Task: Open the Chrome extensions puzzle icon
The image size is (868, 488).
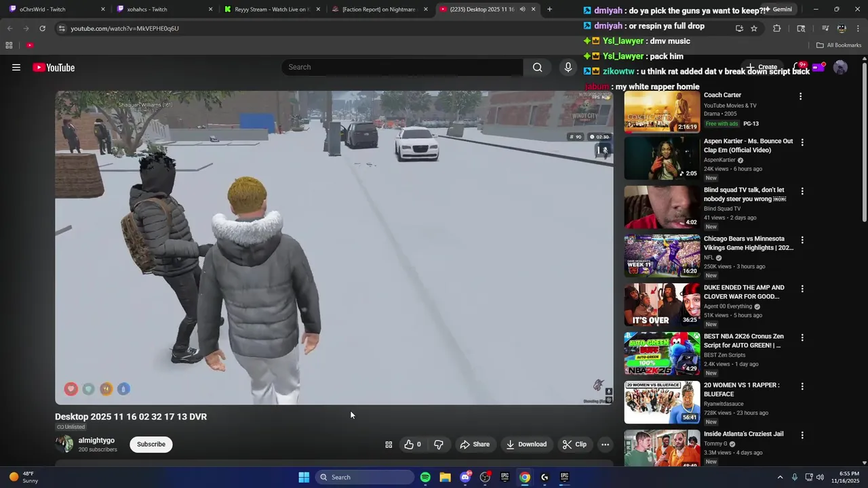Action: (x=777, y=28)
